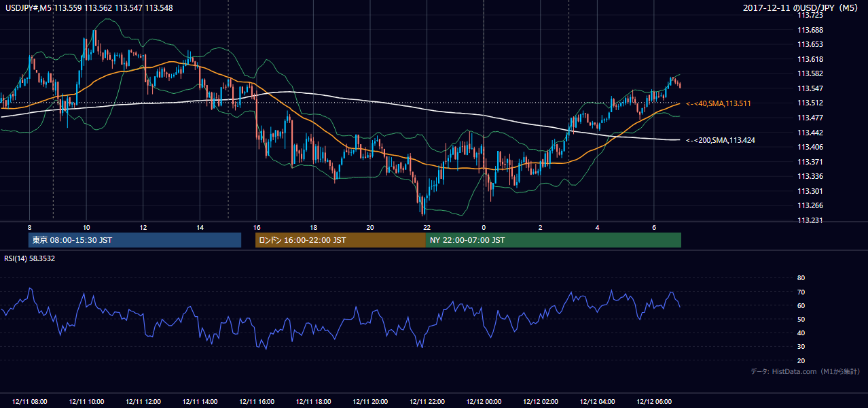Screen dimensions: 868x408
Task: Click hour tick 6 under price chart
Action: pyautogui.click(x=653, y=227)
